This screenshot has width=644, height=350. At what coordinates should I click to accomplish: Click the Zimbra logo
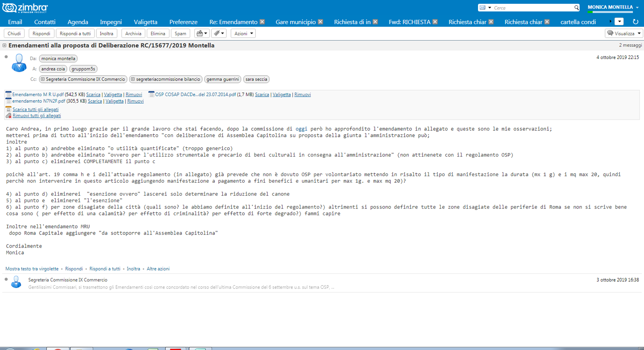coord(25,8)
